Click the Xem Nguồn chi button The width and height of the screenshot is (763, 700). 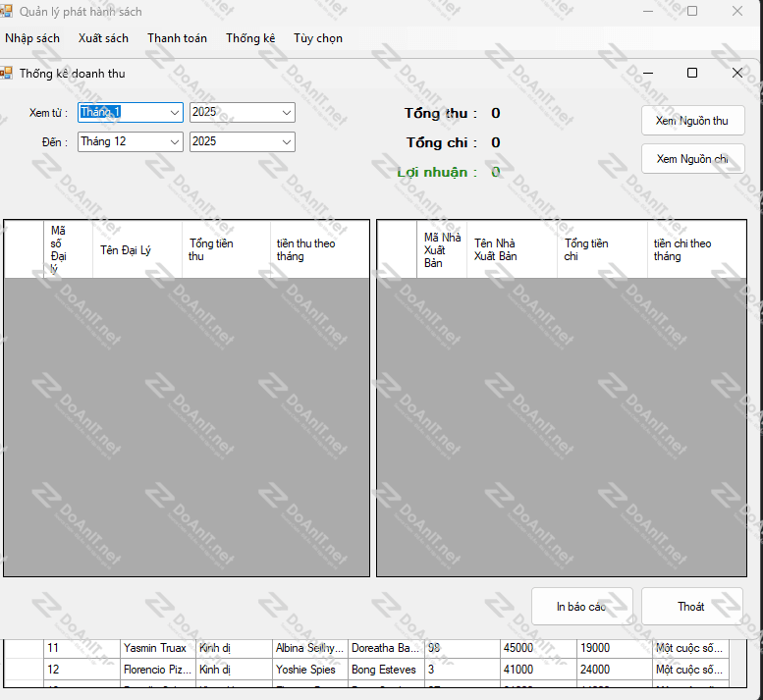point(692,159)
